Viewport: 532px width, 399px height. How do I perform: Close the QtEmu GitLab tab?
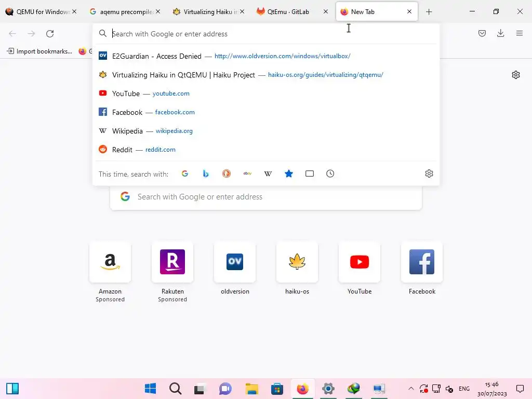(x=326, y=11)
